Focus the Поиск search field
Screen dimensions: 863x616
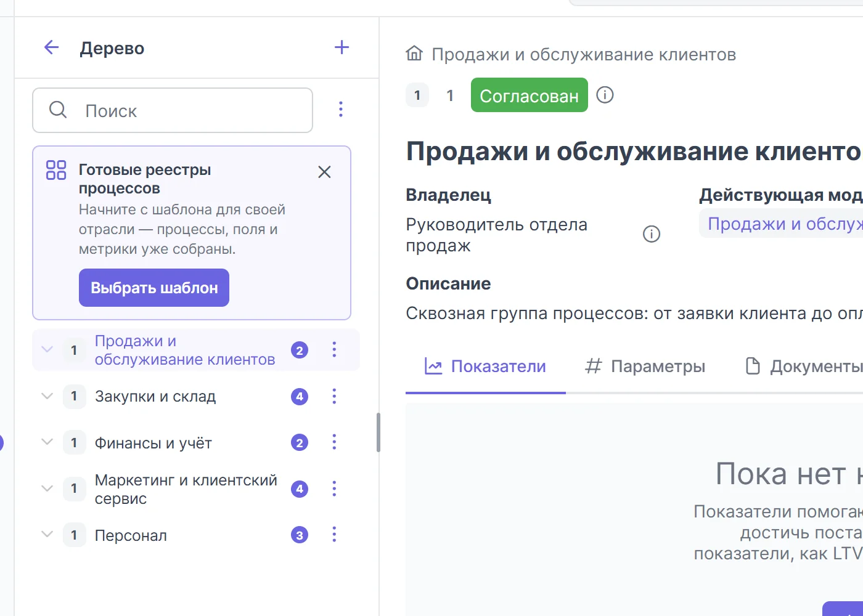(173, 110)
